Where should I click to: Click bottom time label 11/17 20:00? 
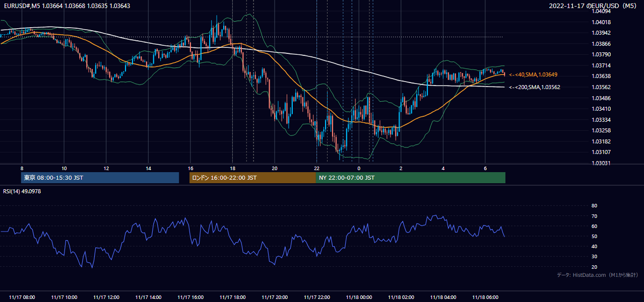click(x=275, y=297)
